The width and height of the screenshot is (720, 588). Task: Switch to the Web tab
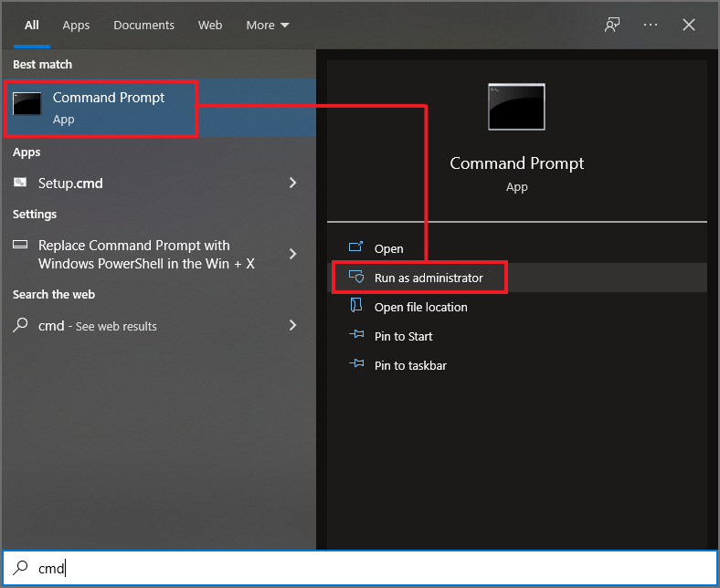(x=210, y=26)
